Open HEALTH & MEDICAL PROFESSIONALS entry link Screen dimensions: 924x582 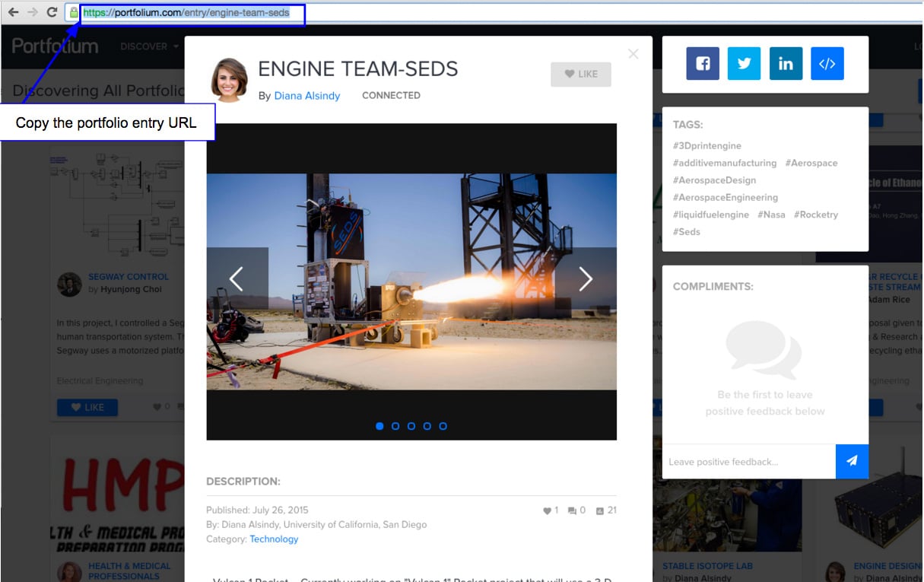pyautogui.click(x=129, y=571)
